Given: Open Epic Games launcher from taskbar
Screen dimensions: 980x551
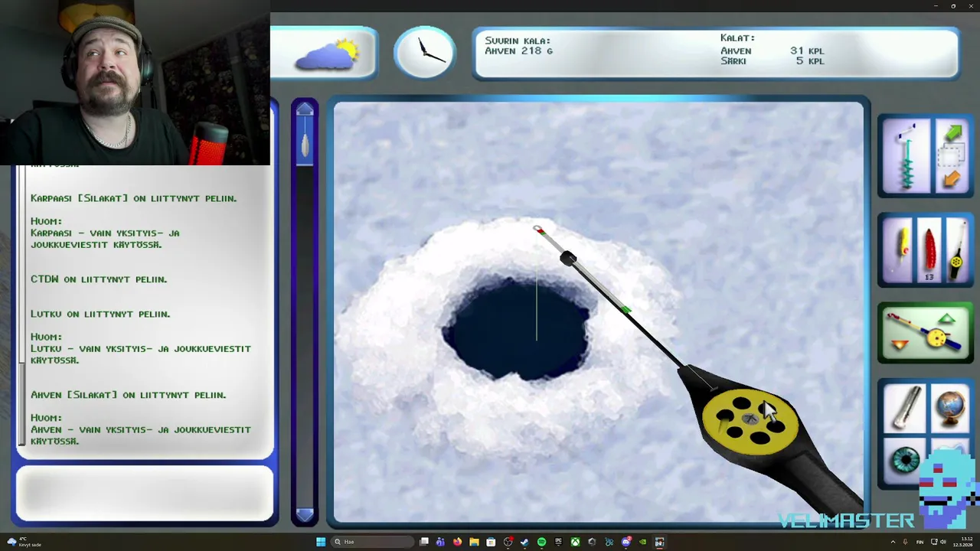Looking at the screenshot, I should coord(558,542).
